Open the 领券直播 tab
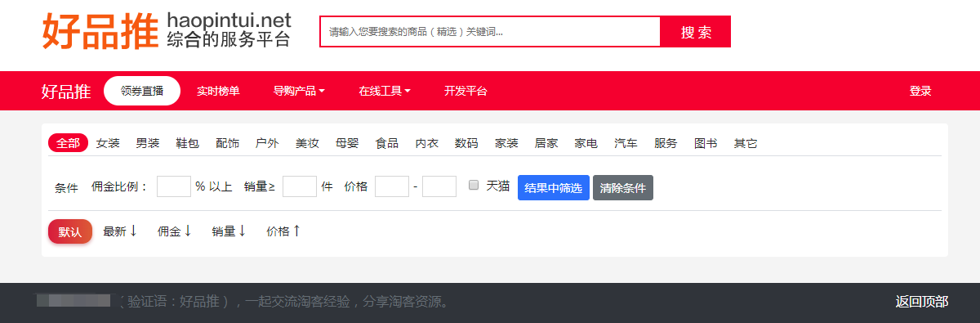 tap(142, 91)
